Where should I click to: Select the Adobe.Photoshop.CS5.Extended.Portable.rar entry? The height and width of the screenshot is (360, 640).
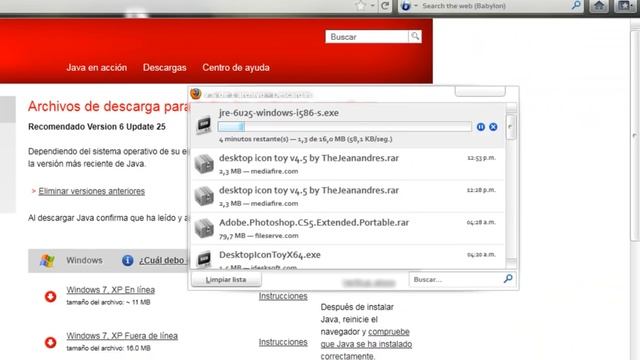coord(314,222)
